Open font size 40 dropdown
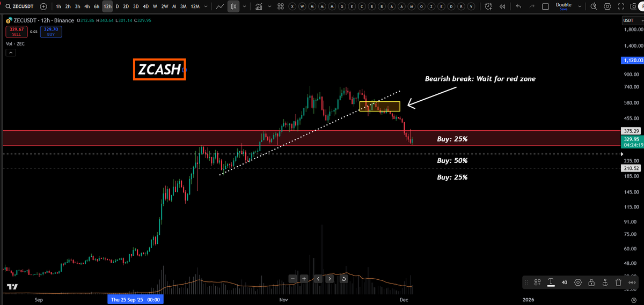The width and height of the screenshot is (644, 305). coord(565,282)
